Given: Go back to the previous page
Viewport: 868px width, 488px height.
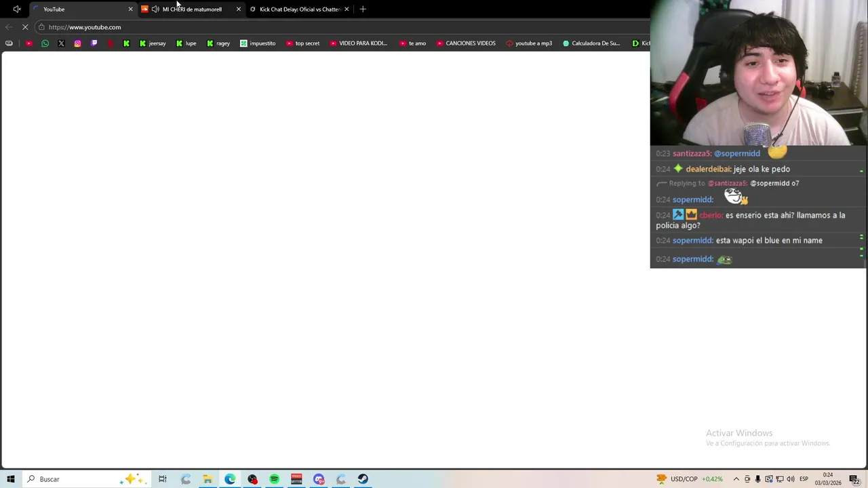Looking at the screenshot, I should click(8, 27).
